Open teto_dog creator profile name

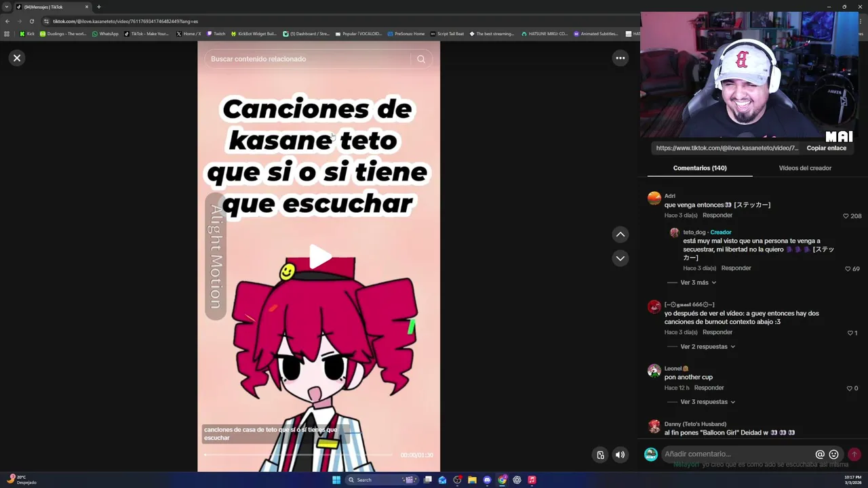pos(694,232)
